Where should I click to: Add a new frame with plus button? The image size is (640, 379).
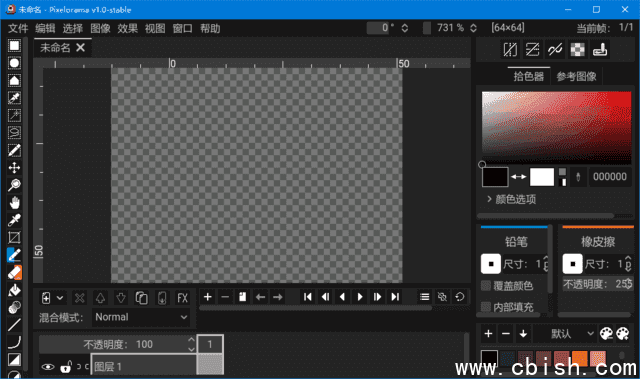207,297
